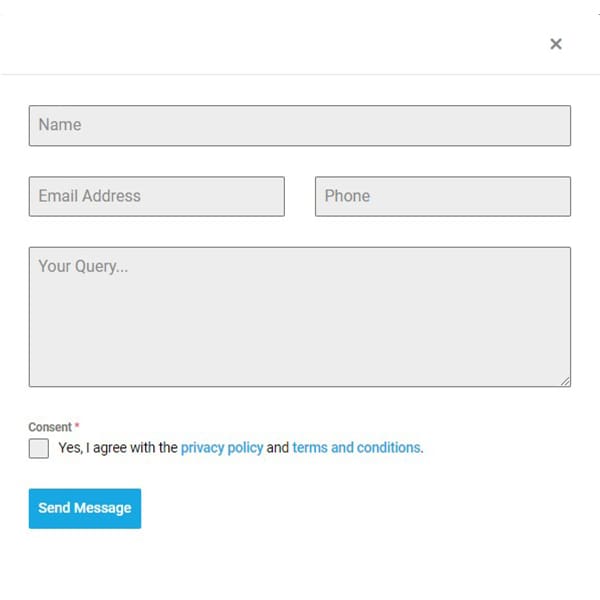Click the Consent field label
Screen dimensions: 600x600
(x=50, y=427)
